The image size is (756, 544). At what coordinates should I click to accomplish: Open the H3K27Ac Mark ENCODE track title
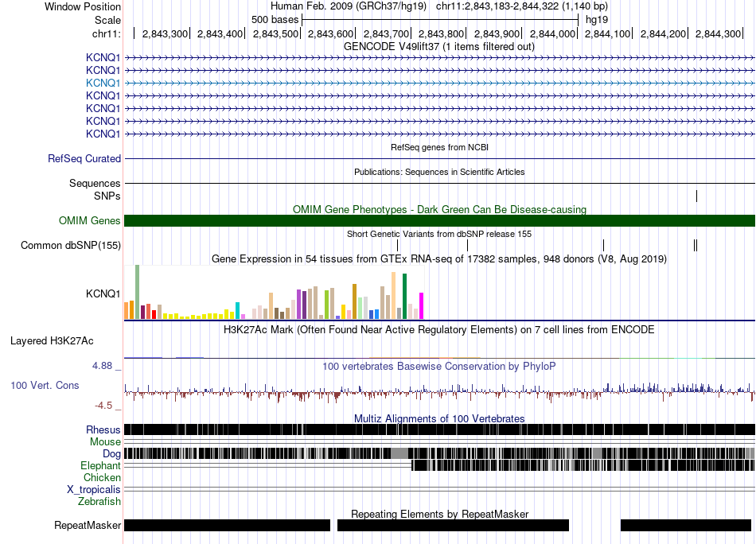coord(439,330)
